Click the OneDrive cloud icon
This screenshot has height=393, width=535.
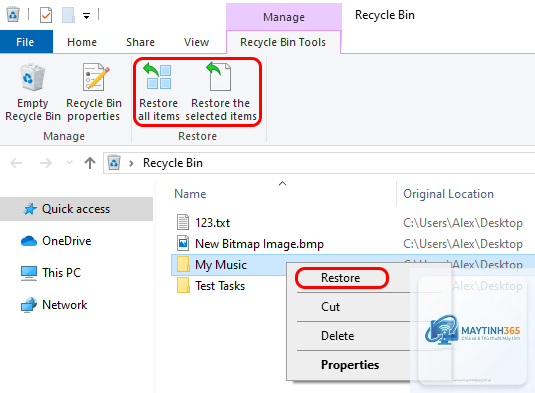[29, 241]
